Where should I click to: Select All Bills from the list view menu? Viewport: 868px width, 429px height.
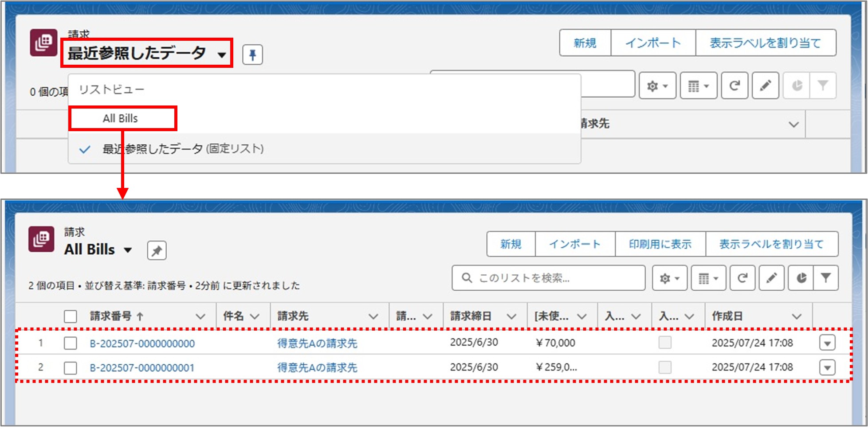click(120, 118)
